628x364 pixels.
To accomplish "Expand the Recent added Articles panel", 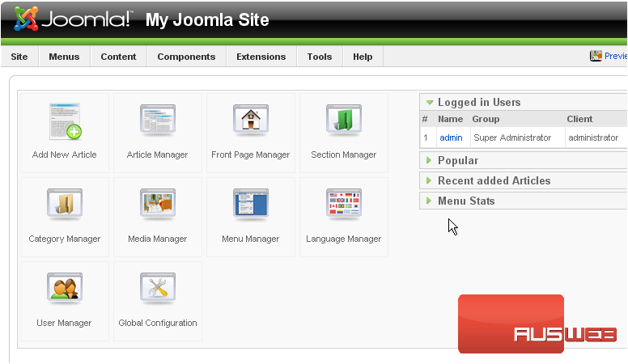I will [493, 181].
